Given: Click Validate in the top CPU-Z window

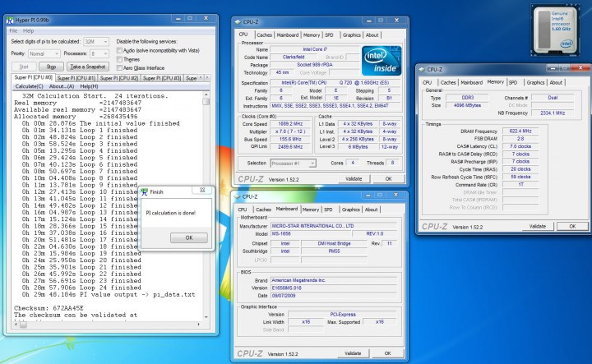Looking at the screenshot, I should coord(354,179).
